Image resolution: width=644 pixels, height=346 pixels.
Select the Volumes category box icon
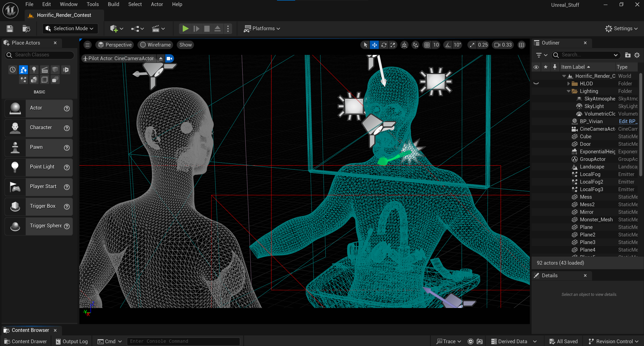(45, 80)
